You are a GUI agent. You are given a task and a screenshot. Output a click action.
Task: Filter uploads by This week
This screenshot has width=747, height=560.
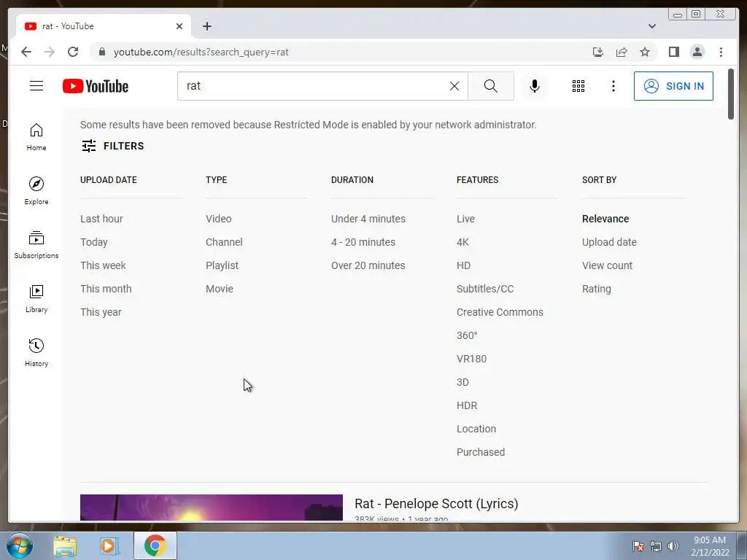pos(103,265)
